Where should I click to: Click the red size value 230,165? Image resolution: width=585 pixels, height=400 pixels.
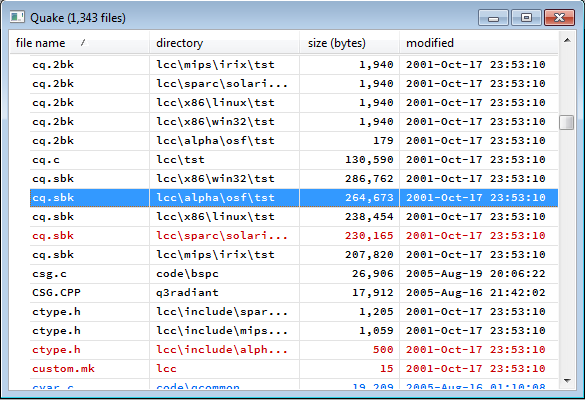click(369, 236)
